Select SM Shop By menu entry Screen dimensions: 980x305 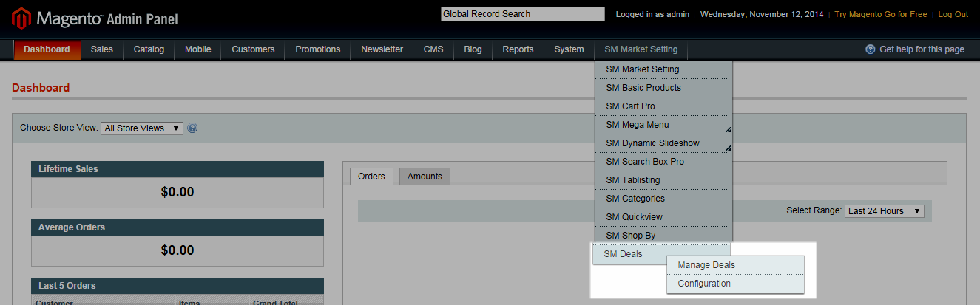click(663, 236)
